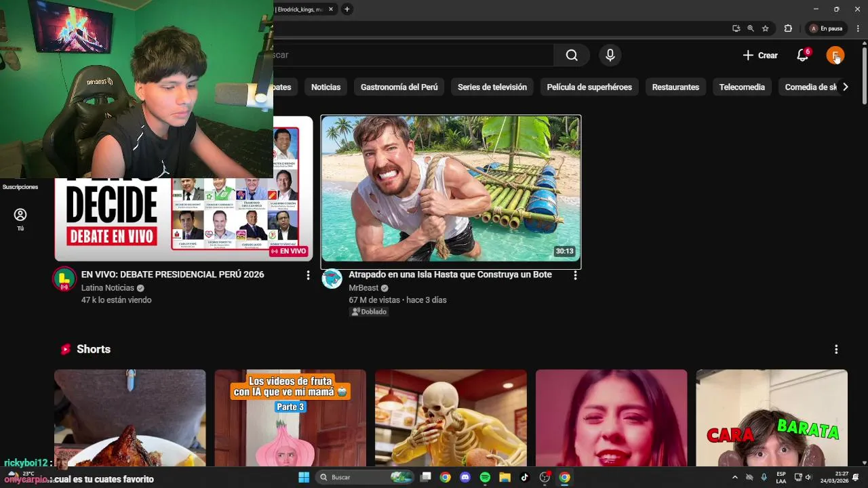Image resolution: width=868 pixels, height=488 pixels.
Task: Click the tray microphone icon
Action: point(764,477)
